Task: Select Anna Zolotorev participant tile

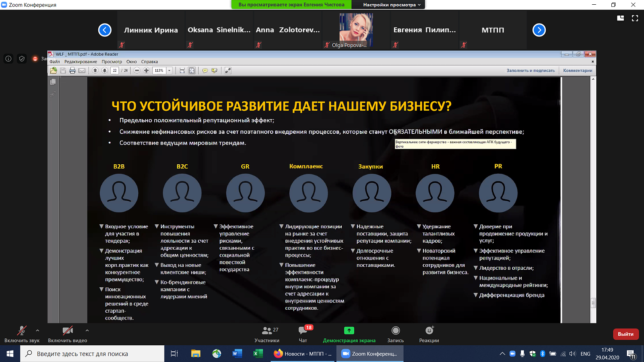Action: (x=288, y=30)
